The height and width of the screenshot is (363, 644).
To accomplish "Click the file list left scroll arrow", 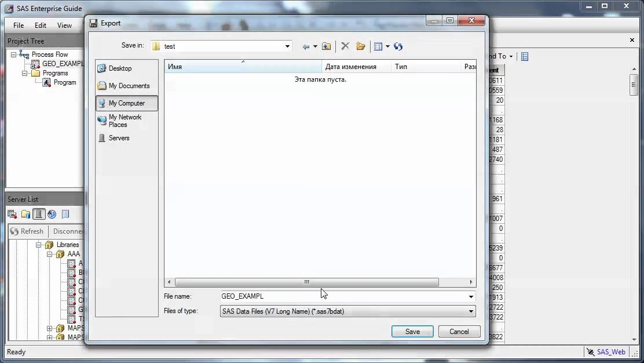I will point(169,282).
